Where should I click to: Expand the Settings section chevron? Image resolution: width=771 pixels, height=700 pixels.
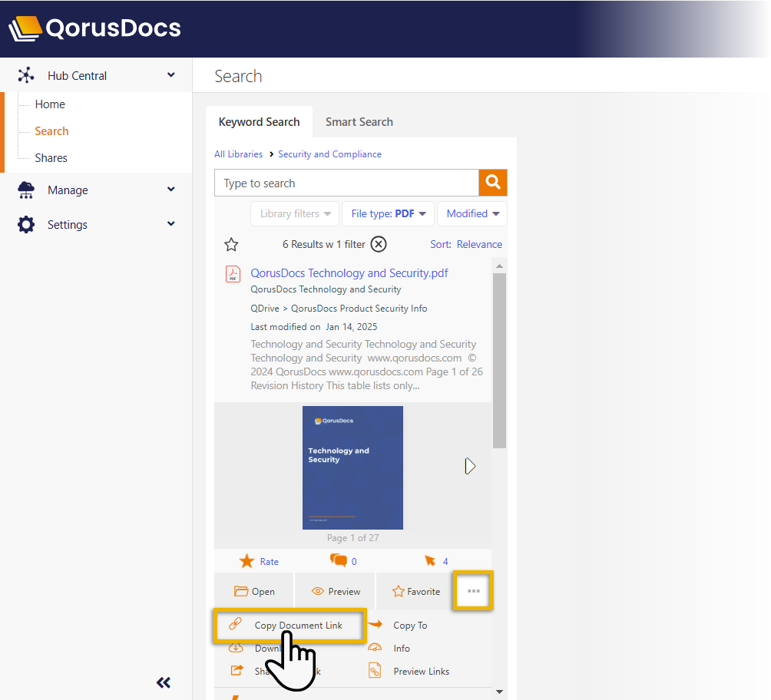[x=170, y=223]
